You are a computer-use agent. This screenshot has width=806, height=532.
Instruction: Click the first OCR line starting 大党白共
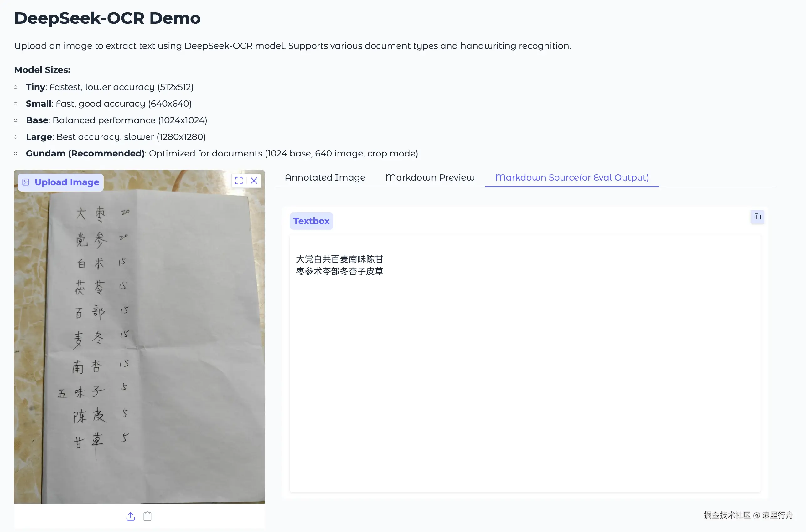[339, 259]
